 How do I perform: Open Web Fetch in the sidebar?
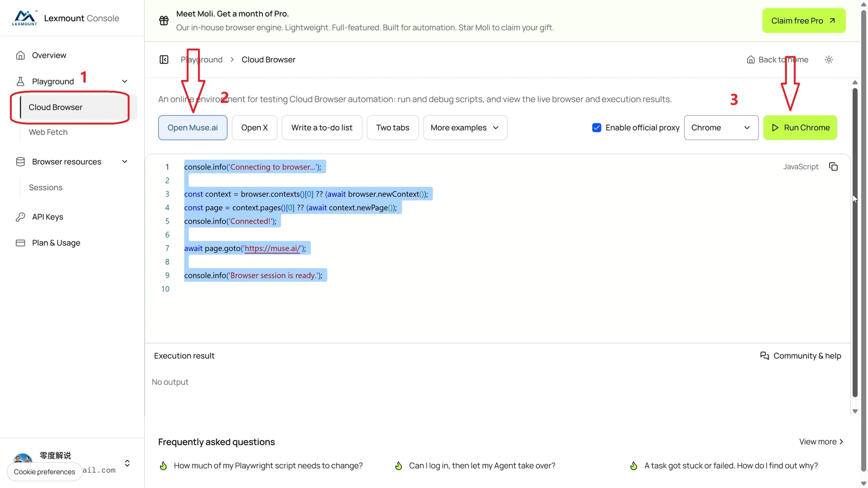[x=48, y=132]
